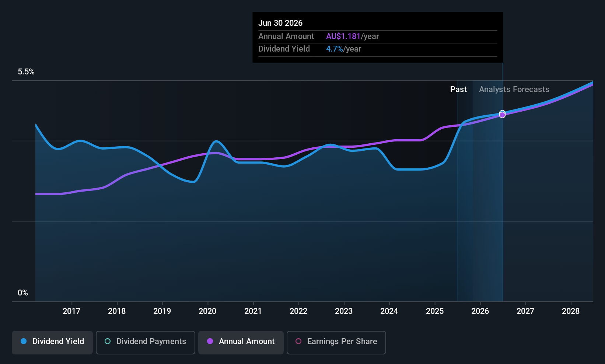Toggle the Dividend Yield legend button
The image size is (605, 364).
click(52, 342)
